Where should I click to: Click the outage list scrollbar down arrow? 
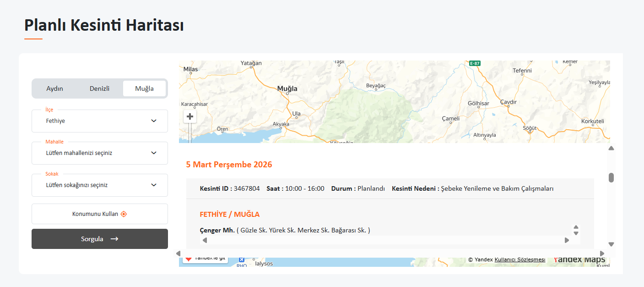611,244
